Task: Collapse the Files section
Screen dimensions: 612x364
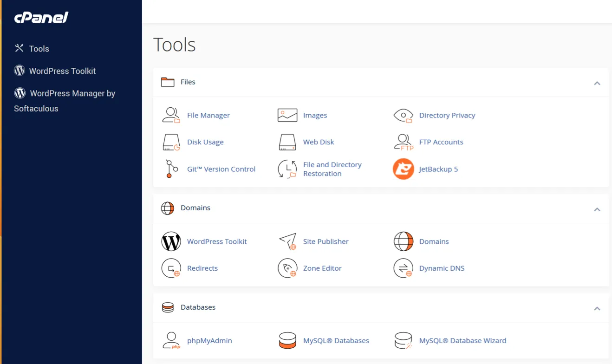Action: click(597, 83)
